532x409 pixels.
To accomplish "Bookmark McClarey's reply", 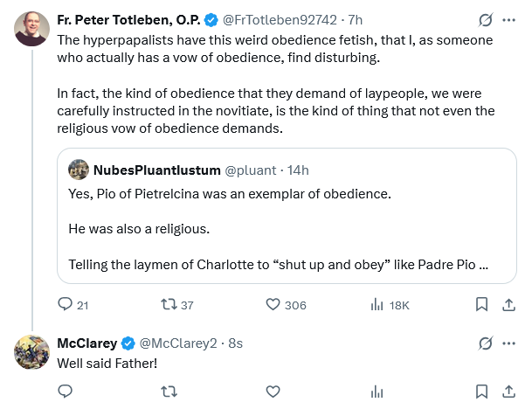I will 481,392.
